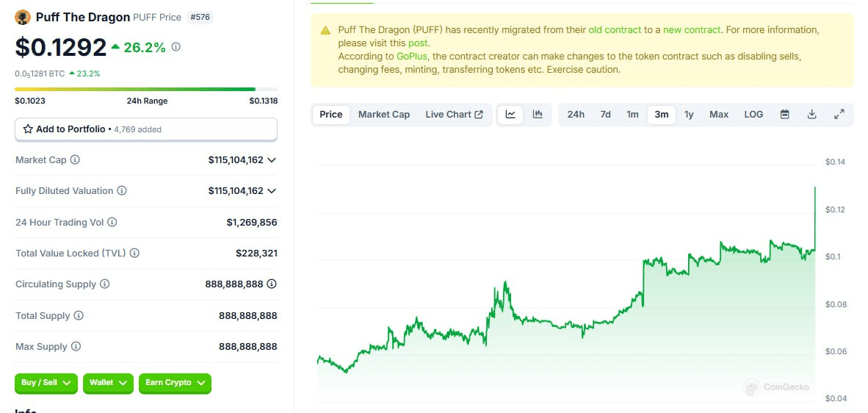868x413 pixels.
Task: Open the Live Chart tab
Action: [454, 115]
